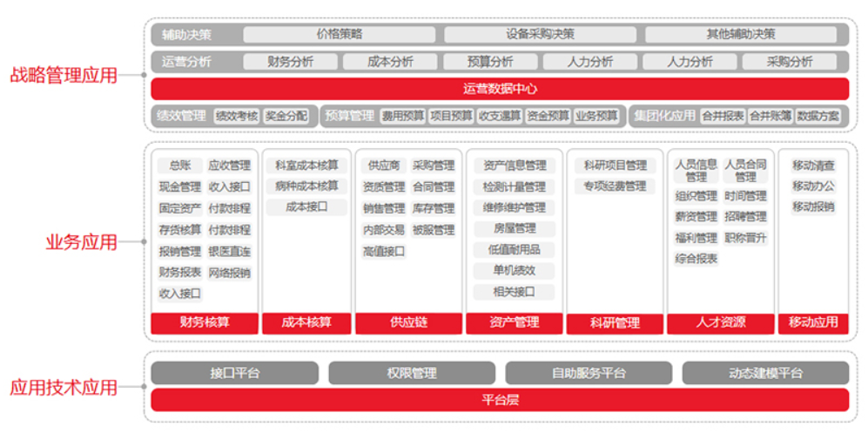The image size is (868, 433).
Task: Select 薪资管理 under 人才资源
Action: [696, 217]
